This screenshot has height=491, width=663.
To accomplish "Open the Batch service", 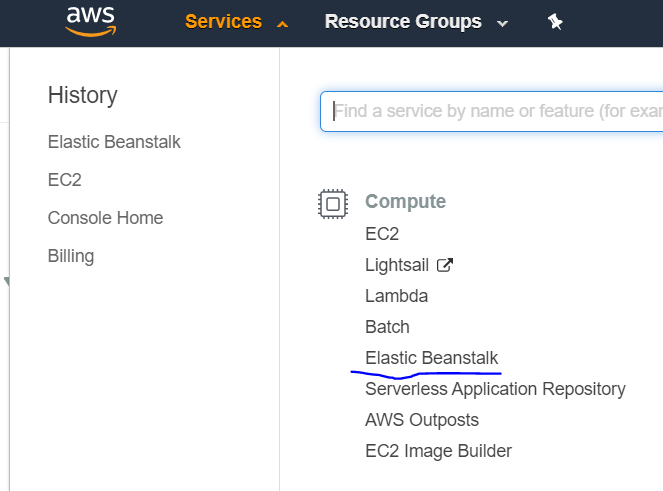I will tap(387, 327).
